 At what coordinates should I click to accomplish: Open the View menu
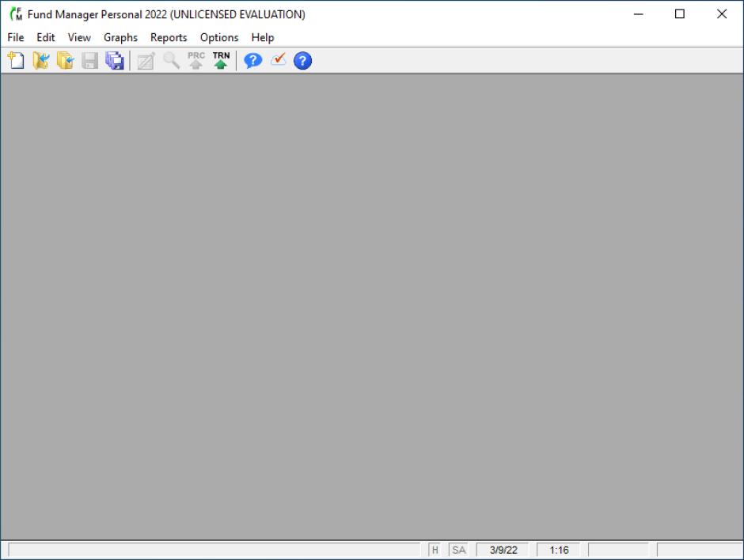coord(79,37)
